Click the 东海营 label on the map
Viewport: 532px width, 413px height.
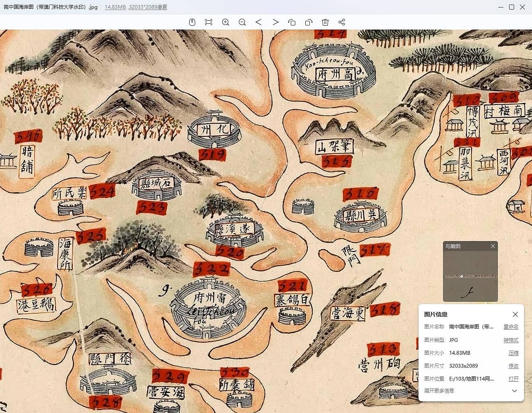coord(348,313)
